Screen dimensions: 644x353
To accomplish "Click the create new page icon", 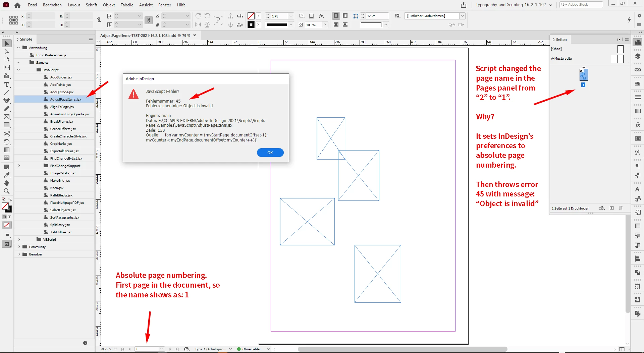I will (611, 208).
